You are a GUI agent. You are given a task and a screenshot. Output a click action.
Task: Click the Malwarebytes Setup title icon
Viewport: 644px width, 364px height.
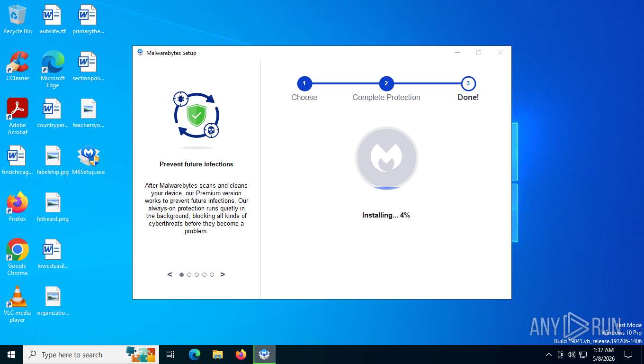[x=140, y=53]
